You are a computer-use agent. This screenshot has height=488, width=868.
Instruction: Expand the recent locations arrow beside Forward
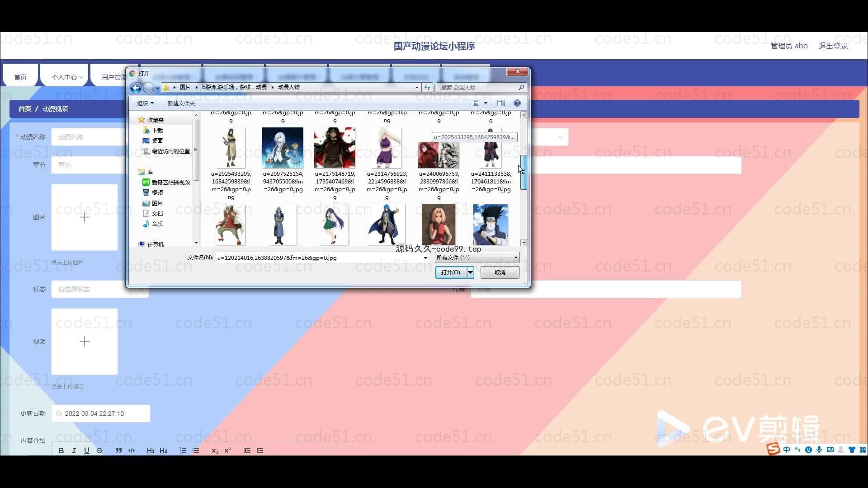point(157,88)
